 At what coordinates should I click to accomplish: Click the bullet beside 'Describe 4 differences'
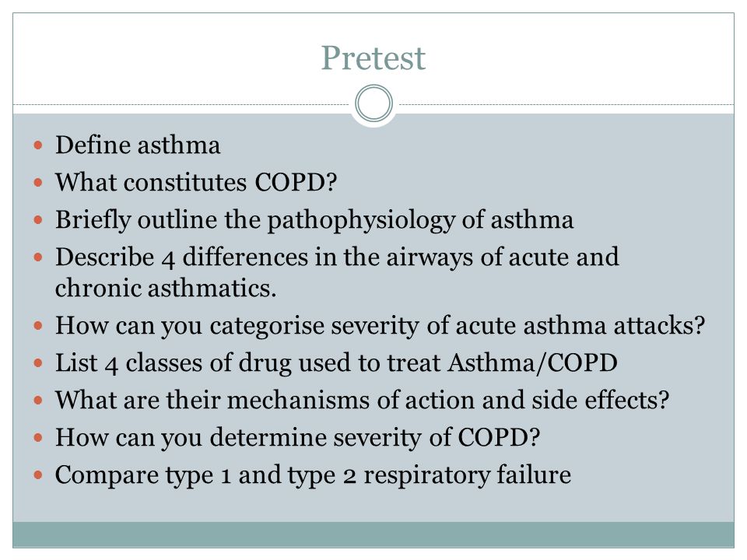(x=39, y=257)
